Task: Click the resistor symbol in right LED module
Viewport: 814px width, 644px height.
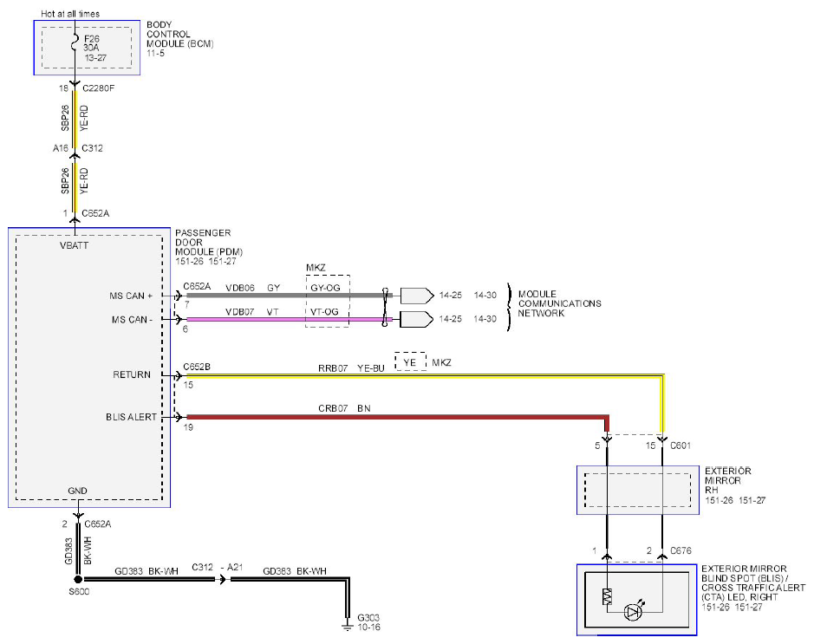Action: click(607, 597)
